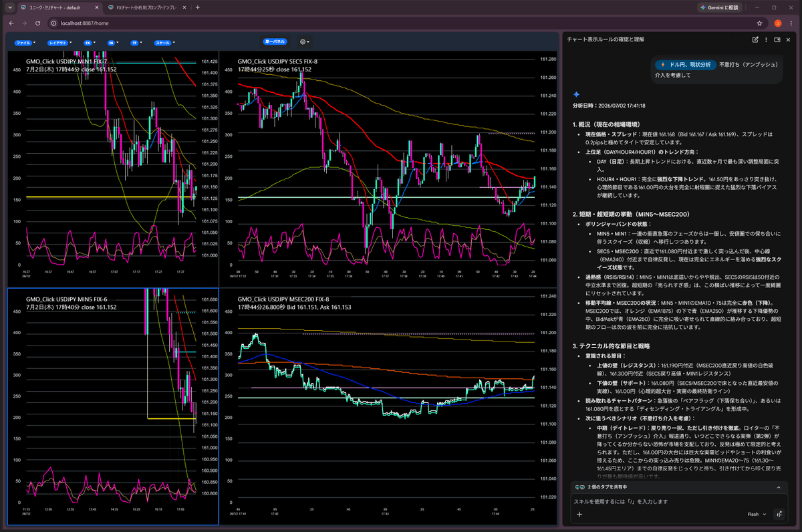This screenshot has width=802, height=532.
Task: Open the gear settings dropdown in chart toolbar
Action: coord(304,42)
